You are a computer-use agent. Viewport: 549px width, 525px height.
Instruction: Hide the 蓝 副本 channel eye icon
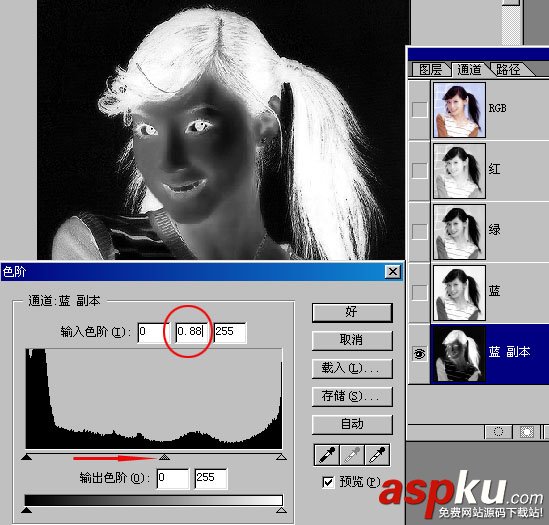[419, 353]
